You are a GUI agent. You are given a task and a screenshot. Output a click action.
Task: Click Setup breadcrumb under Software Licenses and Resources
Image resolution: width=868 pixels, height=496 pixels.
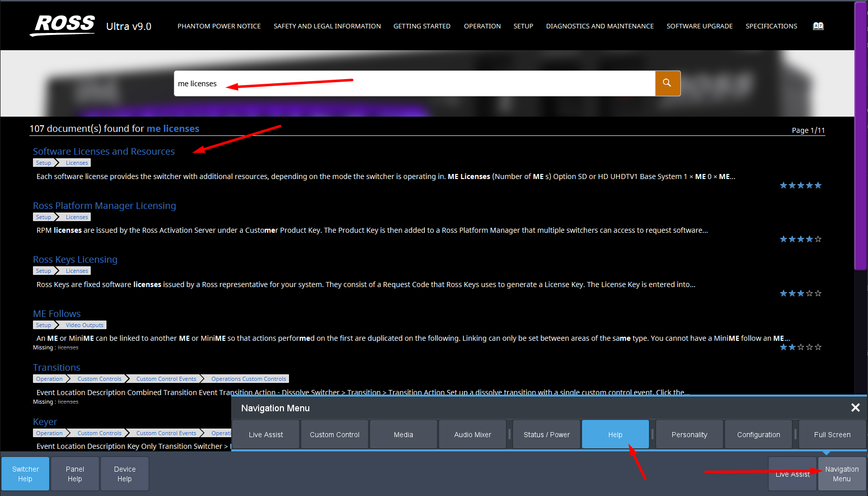point(44,163)
